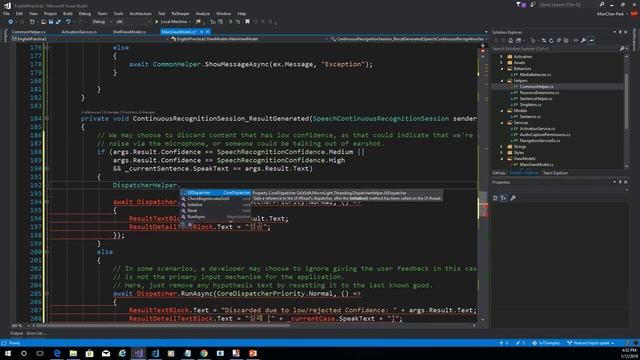
Task: Collapse the Services folder
Action: coord(502,123)
